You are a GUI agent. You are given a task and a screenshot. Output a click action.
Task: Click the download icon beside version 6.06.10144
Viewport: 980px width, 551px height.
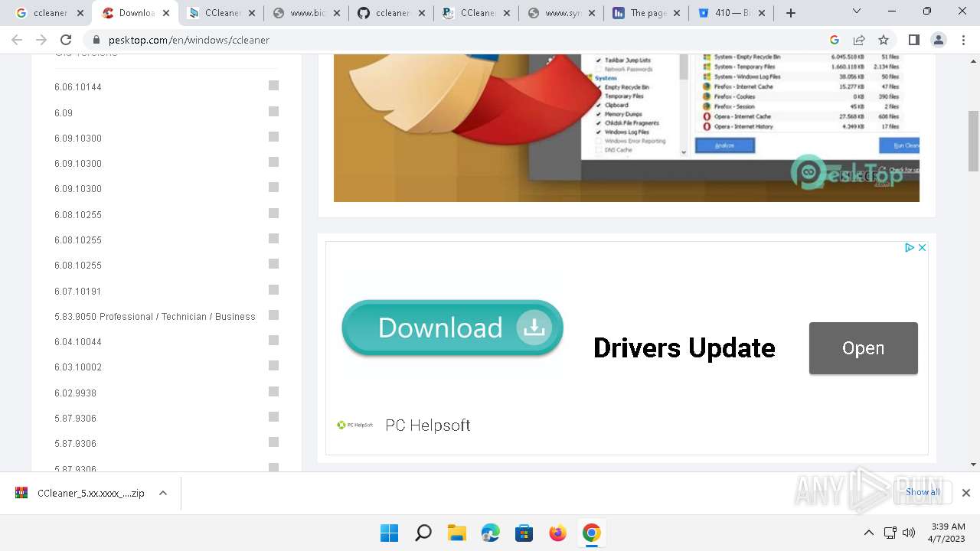[273, 86]
